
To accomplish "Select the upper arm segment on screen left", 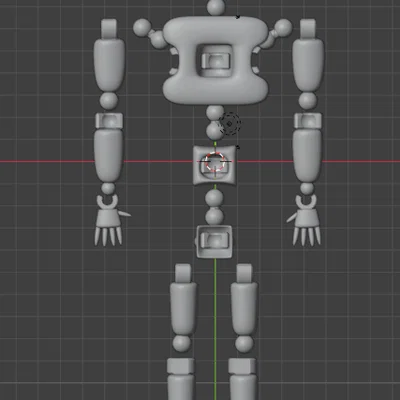I will coord(109,65).
